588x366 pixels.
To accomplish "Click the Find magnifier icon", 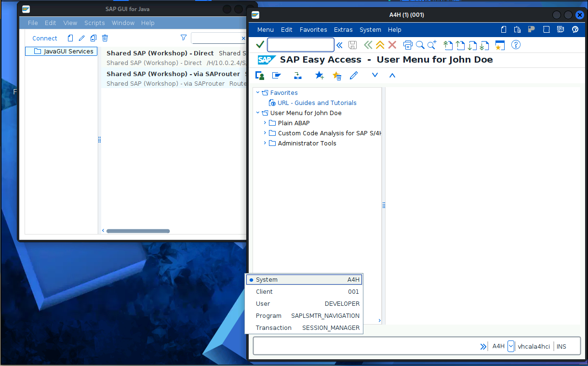I will coord(420,45).
